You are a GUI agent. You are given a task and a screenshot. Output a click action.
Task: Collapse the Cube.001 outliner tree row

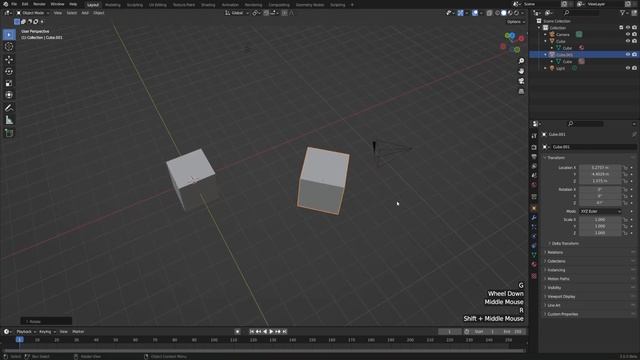pos(545,55)
